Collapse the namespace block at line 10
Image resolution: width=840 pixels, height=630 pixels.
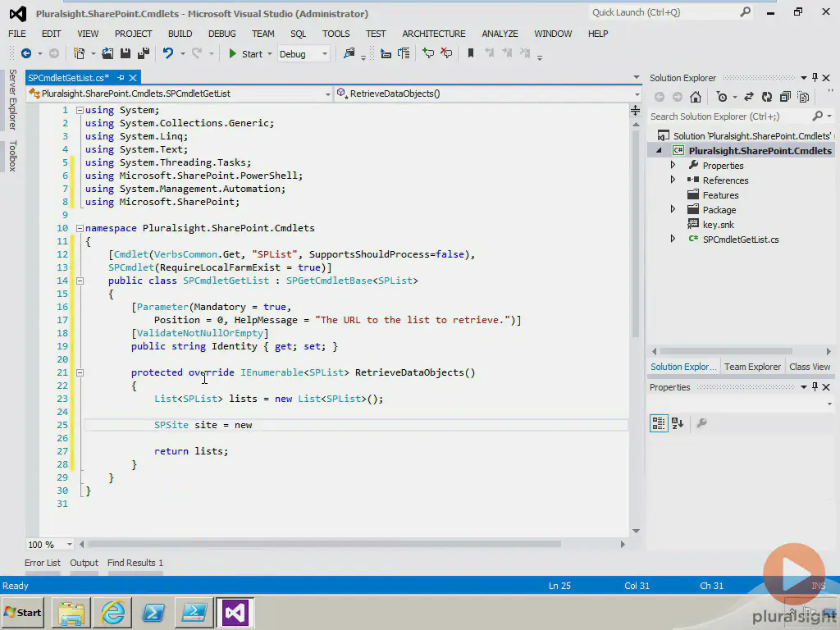click(80, 228)
